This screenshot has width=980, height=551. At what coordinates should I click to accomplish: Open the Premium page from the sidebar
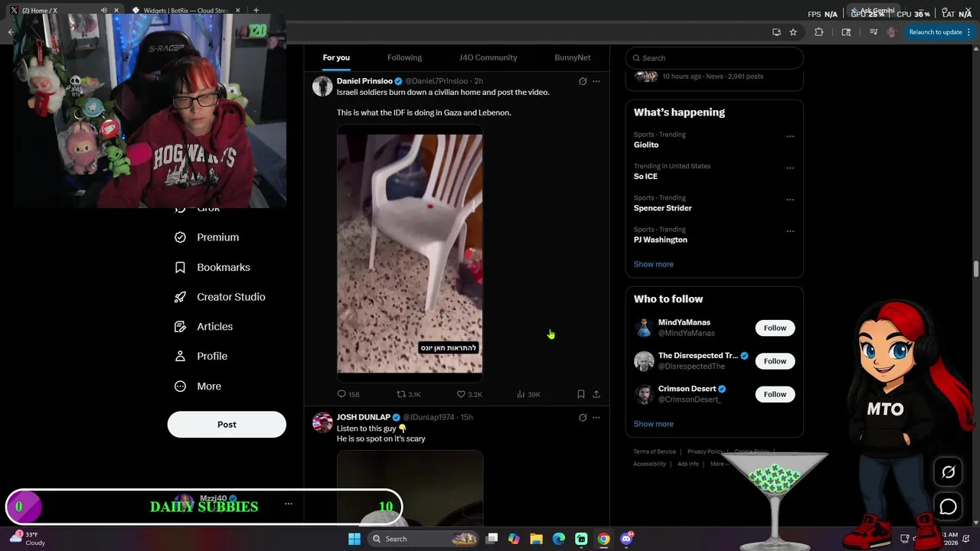(207, 237)
